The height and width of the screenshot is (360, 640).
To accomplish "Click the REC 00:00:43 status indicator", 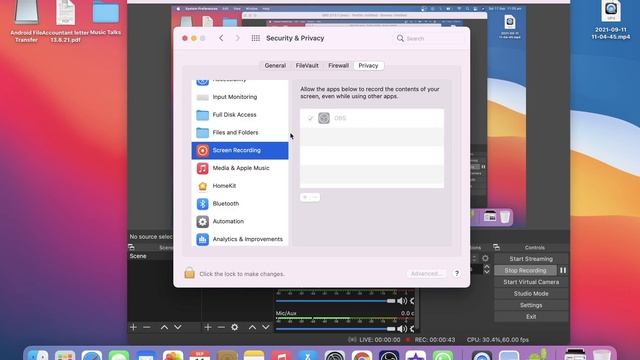I will [431, 340].
